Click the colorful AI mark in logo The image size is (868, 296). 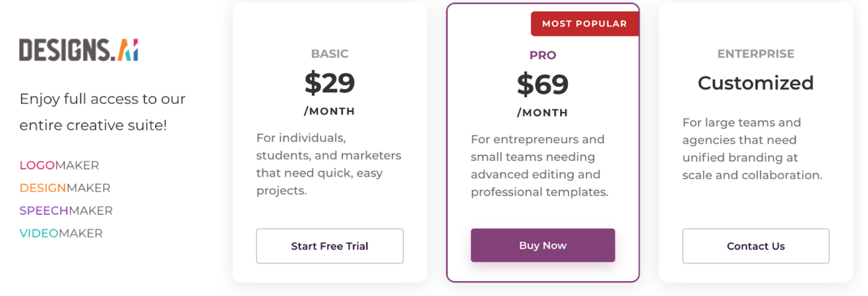[x=128, y=50]
